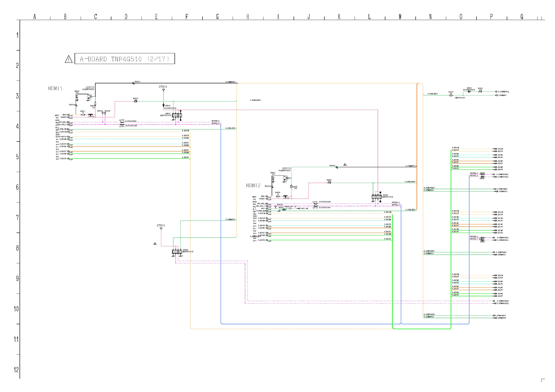Image resolution: width=555 pixels, height=392 pixels.
Task: Click the HDMI1 section label
Action: coord(55,88)
